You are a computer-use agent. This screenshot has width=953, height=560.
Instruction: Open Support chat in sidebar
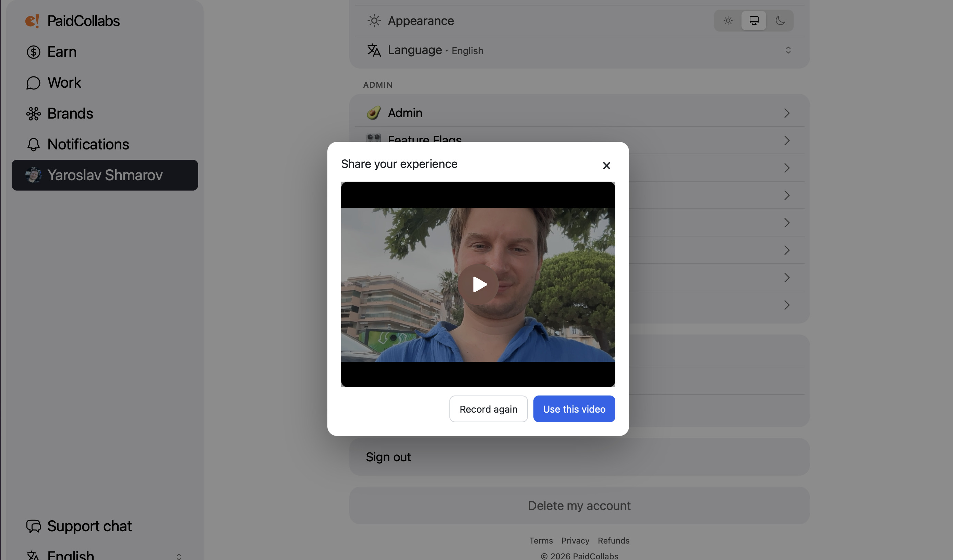pos(105,526)
